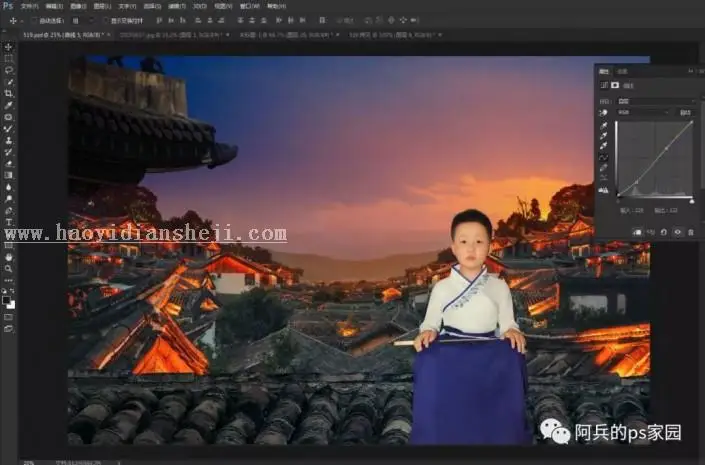This screenshot has height=465, width=705.
Task: Select the Zoom tool
Action: click(9, 269)
